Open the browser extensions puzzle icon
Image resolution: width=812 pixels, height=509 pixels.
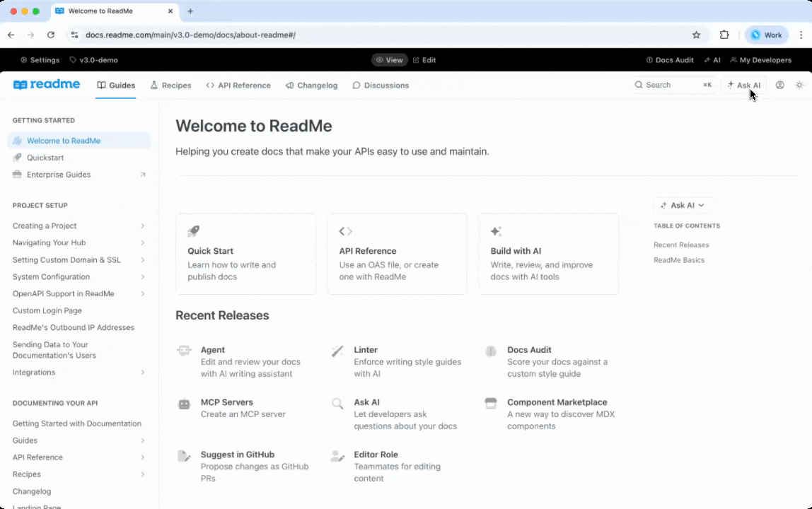tap(724, 35)
